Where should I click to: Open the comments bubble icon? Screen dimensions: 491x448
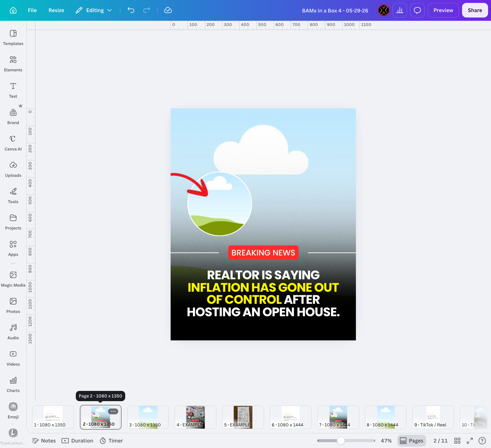[x=417, y=10]
